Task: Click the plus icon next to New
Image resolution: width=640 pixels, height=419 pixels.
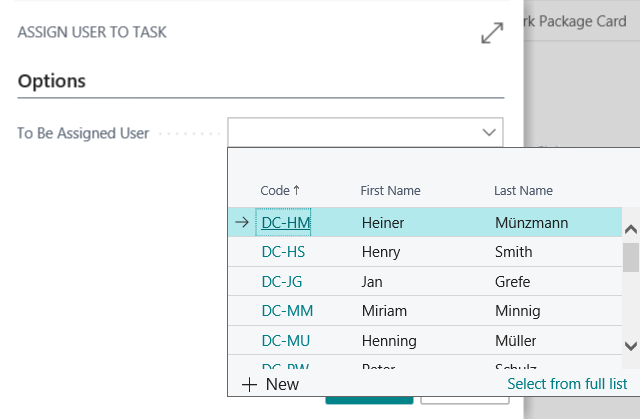Action: (250, 384)
